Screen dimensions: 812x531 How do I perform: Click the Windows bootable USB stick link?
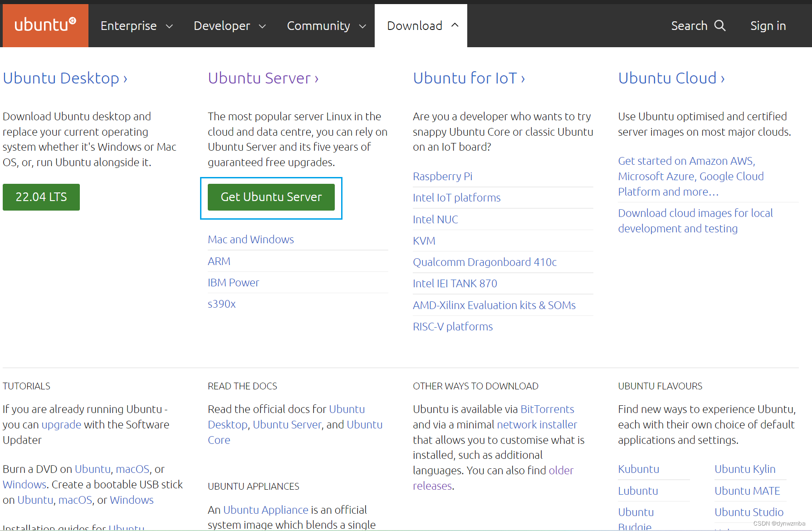point(132,500)
